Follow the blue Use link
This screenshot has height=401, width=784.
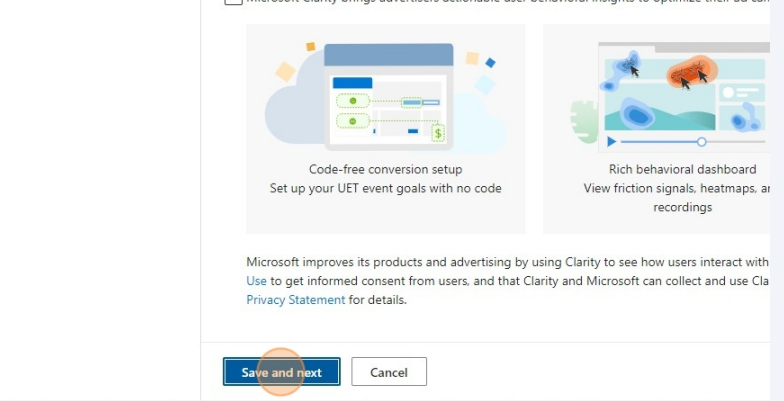[256, 281]
